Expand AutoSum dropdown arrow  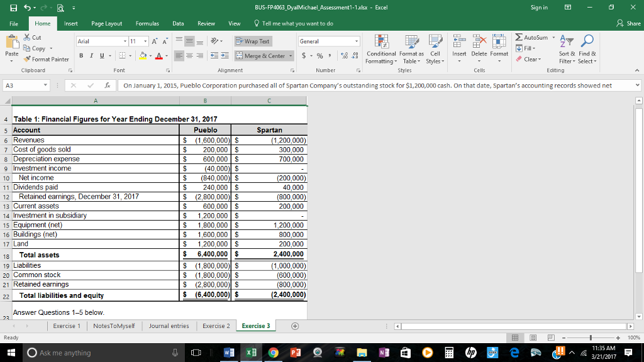553,37
